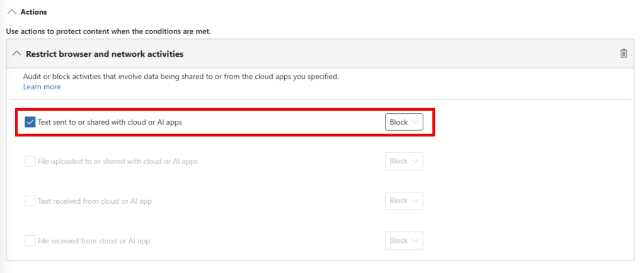Image resolution: width=644 pixels, height=273 pixels.
Task: Click Restrict browser and network activities title
Action: coord(105,54)
